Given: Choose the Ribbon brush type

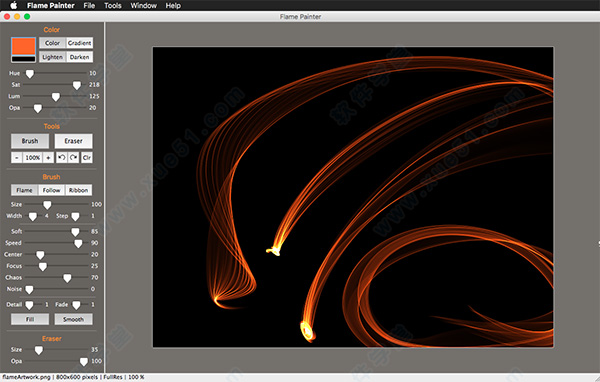Looking at the screenshot, I should (78, 190).
